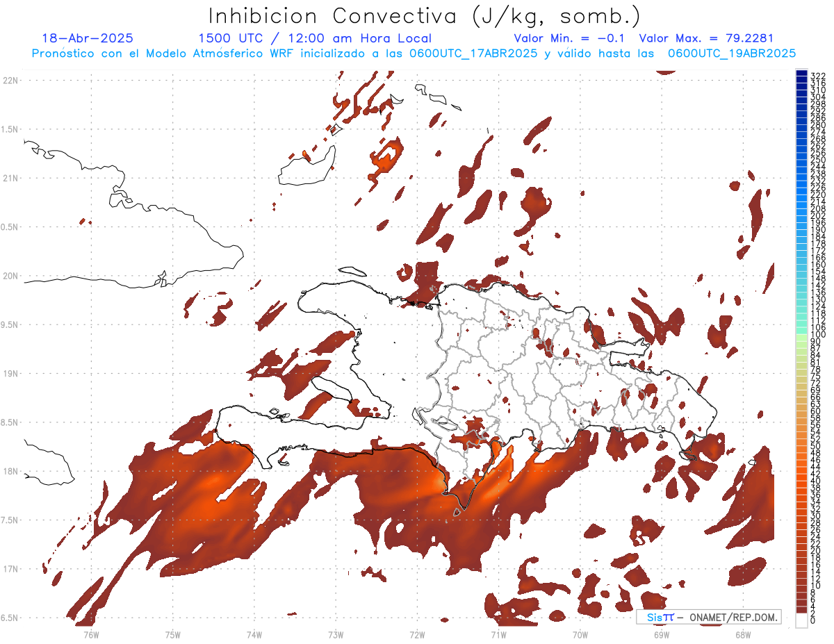Click the '202' value on the color scale
834x644 pixels.
pyautogui.click(x=818, y=215)
